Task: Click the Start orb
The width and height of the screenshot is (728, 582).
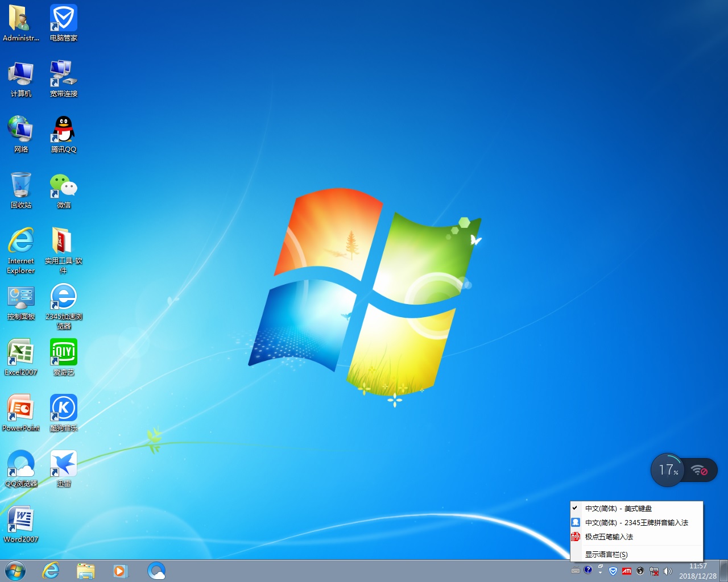Action: click(15, 571)
